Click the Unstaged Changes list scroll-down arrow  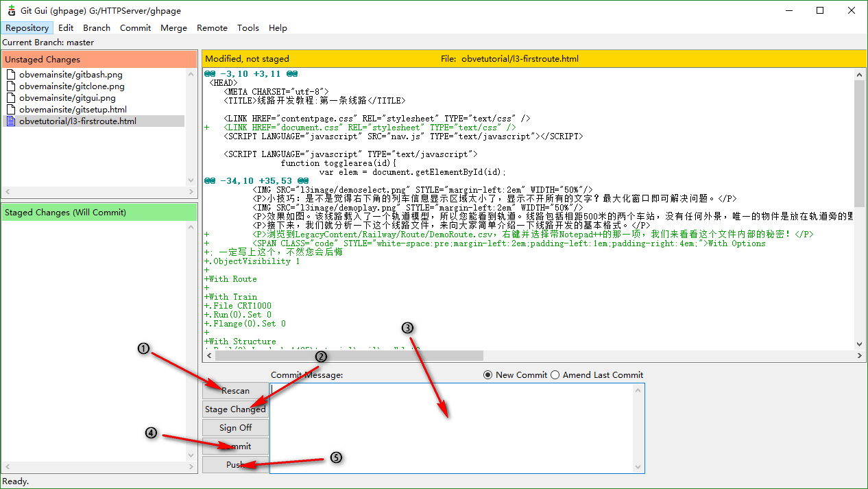[192, 180]
